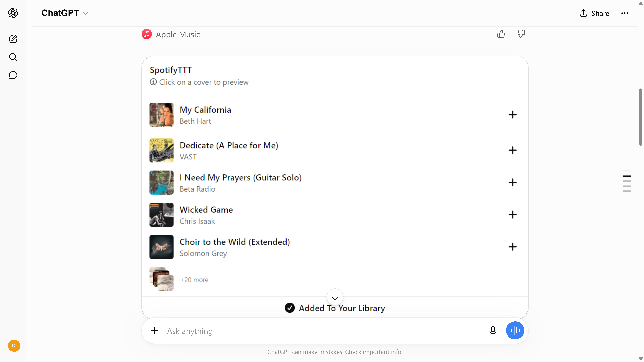Click info icon beside cover preview hint

pos(153,82)
